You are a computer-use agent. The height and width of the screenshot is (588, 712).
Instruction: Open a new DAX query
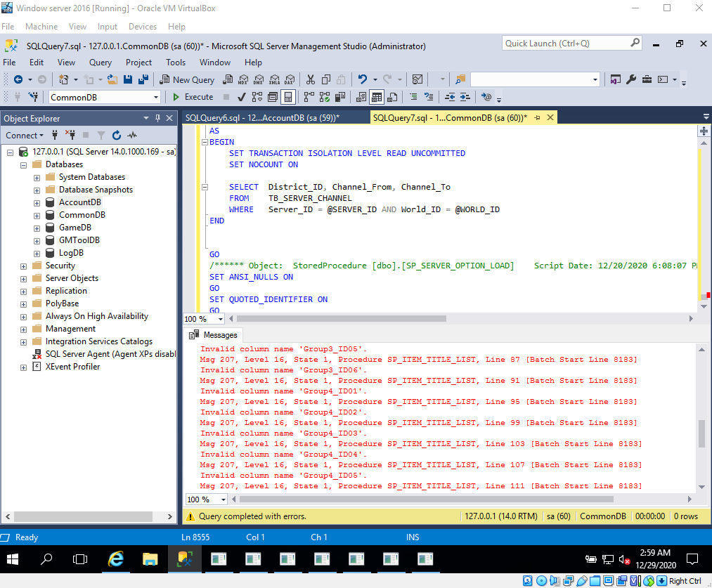290,80
